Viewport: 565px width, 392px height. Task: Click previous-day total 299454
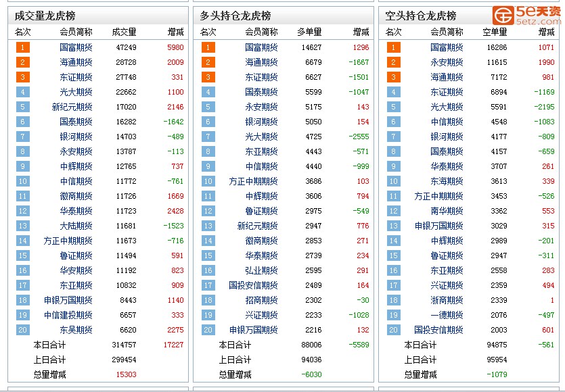(124, 360)
